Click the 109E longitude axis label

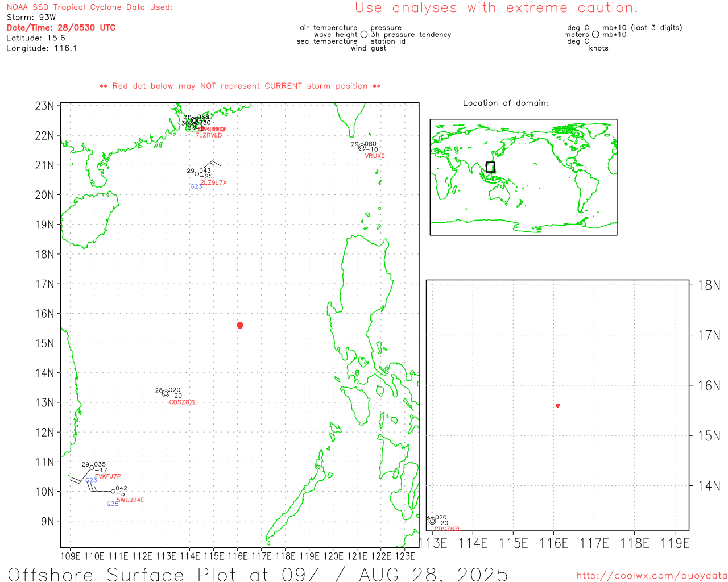click(71, 556)
